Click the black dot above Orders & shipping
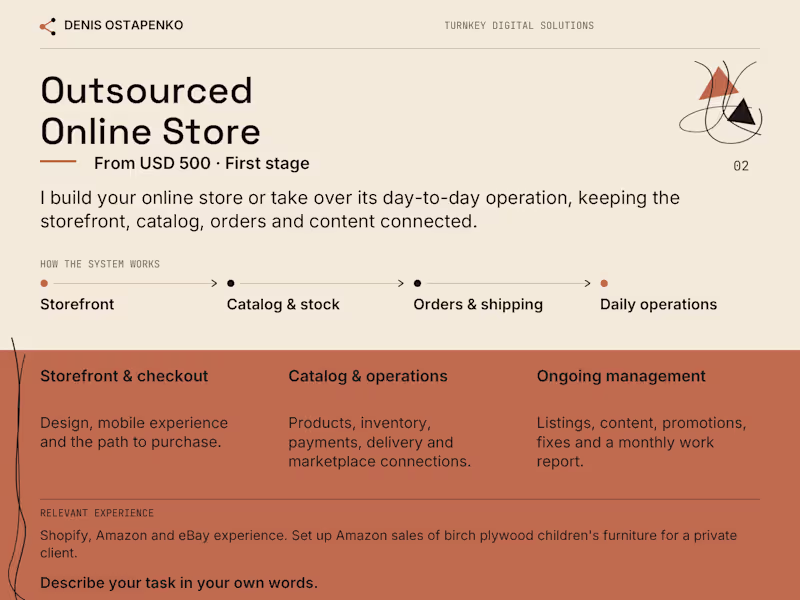Image resolution: width=800 pixels, height=600 pixels. click(x=417, y=283)
